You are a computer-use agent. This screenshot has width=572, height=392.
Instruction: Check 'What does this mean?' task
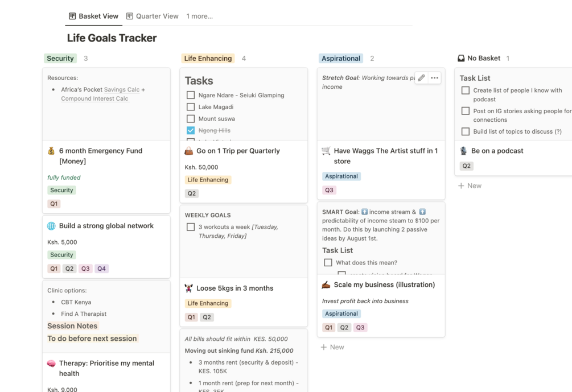click(x=328, y=262)
